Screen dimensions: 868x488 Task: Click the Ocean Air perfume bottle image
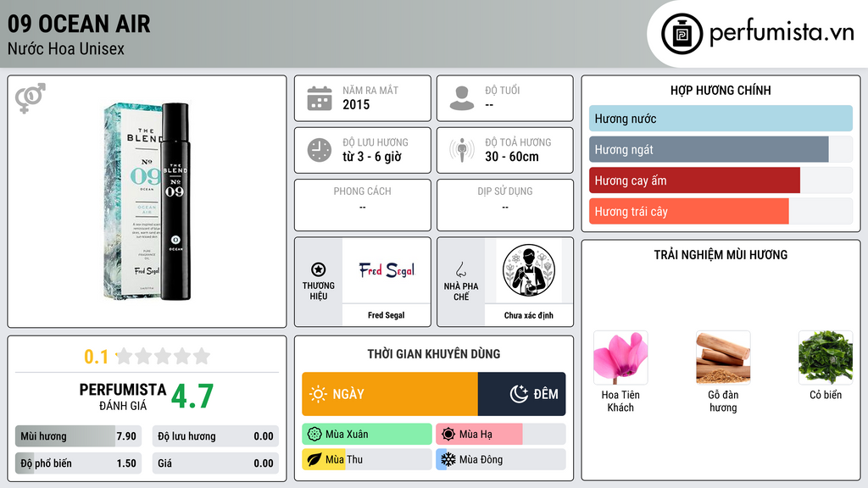(x=147, y=202)
